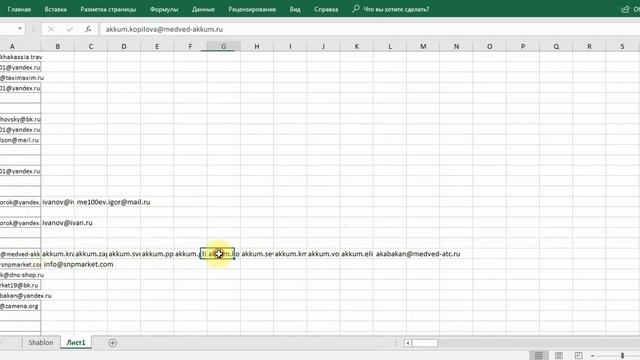Viewport: 640px width, 360px height.
Task: Open the Главная ribbon tab
Action: pyautogui.click(x=19, y=9)
